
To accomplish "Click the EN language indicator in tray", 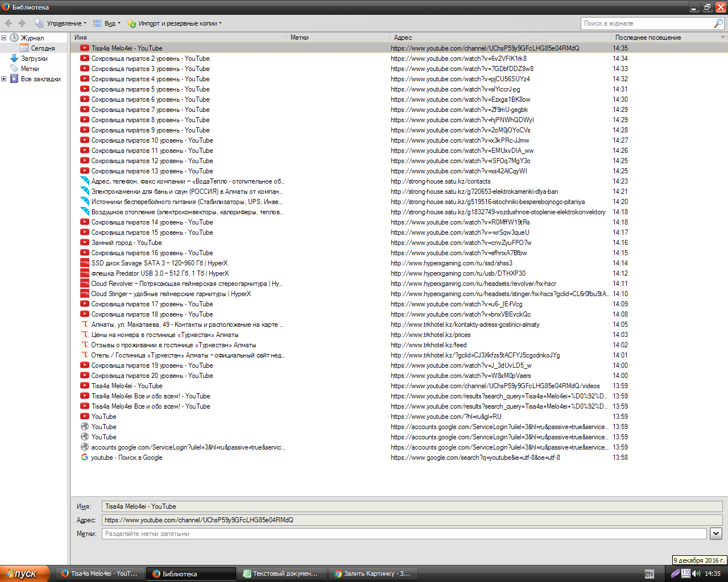I will tap(649, 574).
